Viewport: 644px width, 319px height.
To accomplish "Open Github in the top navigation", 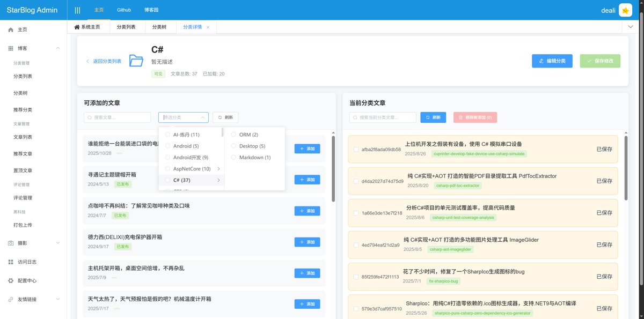I will click(124, 10).
